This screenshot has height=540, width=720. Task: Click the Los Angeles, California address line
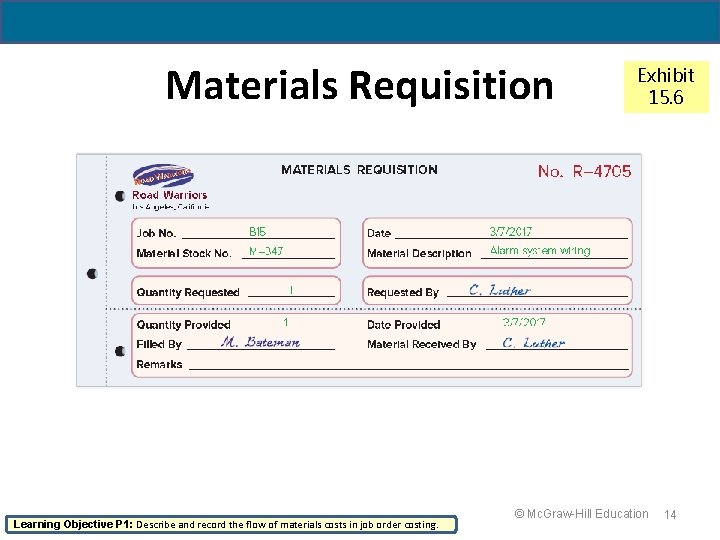coord(170,207)
